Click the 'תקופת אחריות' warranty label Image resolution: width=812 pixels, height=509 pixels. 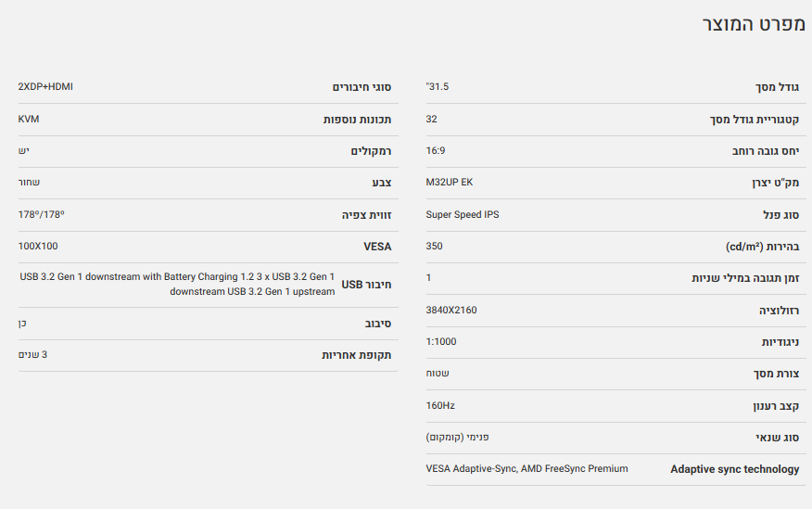click(356, 355)
